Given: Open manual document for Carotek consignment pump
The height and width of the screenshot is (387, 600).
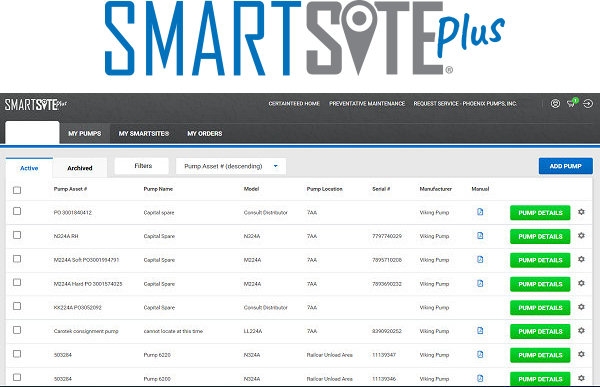Looking at the screenshot, I should coord(480,330).
